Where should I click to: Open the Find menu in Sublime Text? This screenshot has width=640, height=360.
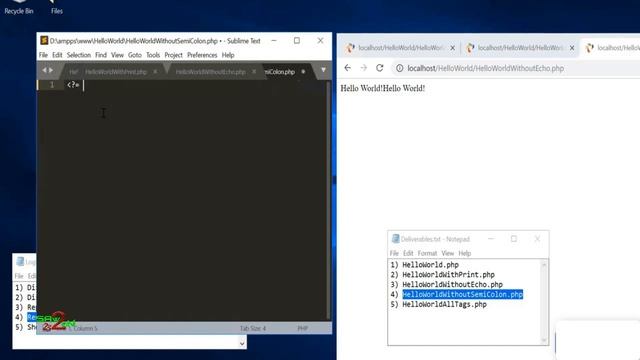pos(101,55)
